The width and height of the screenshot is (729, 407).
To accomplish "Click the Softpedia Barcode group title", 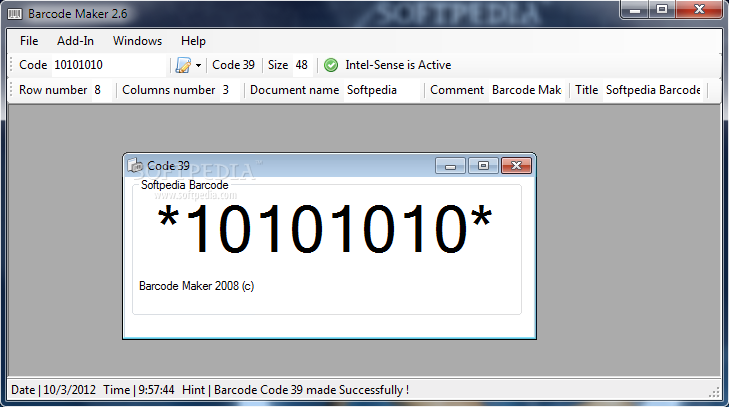I will click(185, 185).
